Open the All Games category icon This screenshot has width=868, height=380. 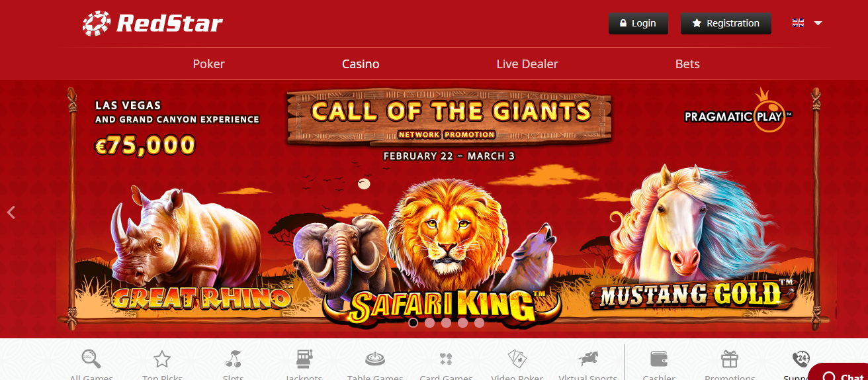click(91, 359)
